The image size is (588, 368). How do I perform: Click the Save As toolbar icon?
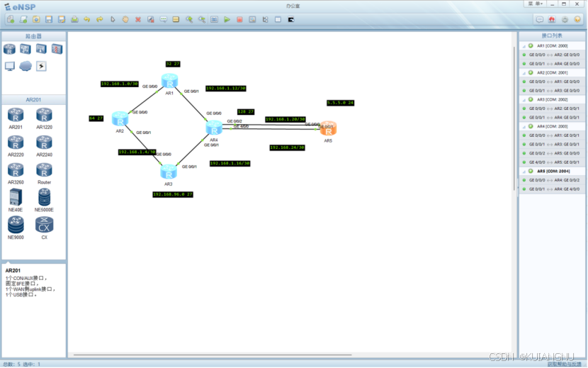point(62,20)
